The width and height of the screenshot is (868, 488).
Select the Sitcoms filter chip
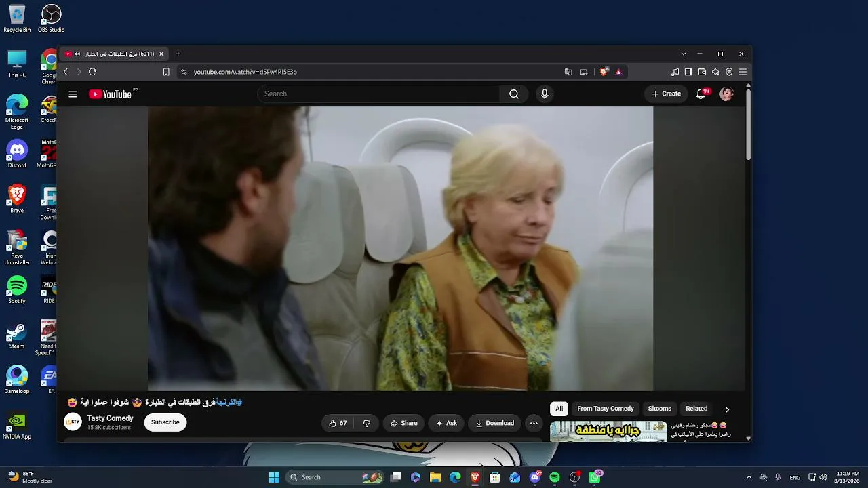click(x=660, y=409)
